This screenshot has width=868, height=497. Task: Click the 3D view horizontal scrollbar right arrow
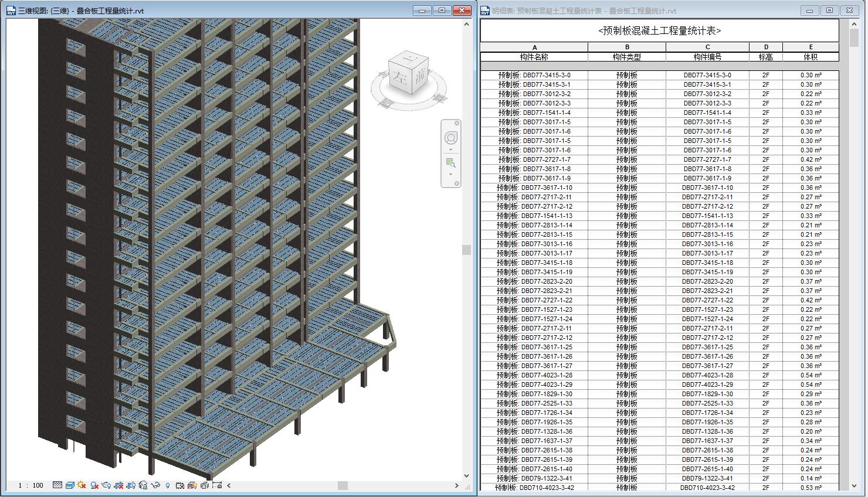click(x=457, y=485)
